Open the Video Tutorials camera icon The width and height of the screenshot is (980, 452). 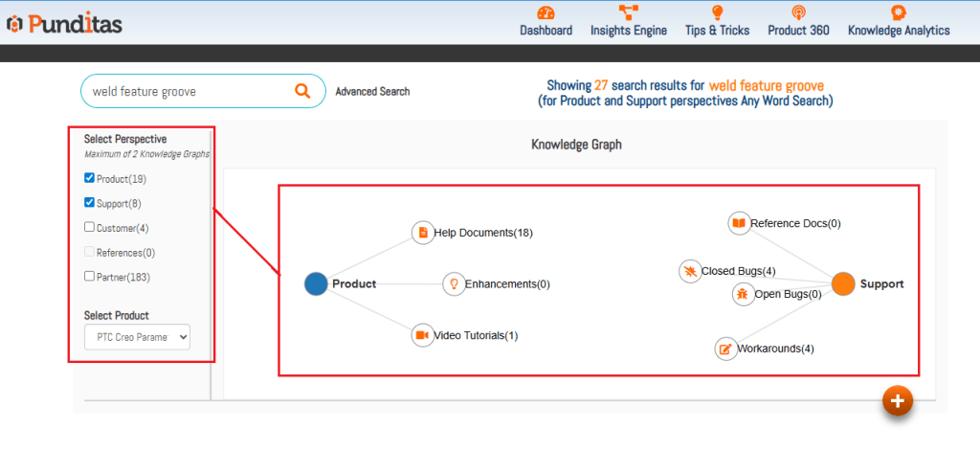pos(422,335)
